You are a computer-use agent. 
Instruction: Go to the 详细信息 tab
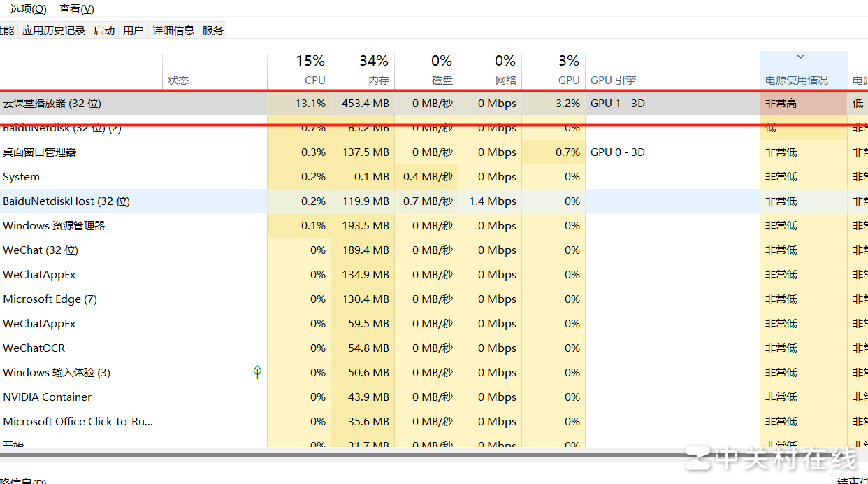[x=173, y=30]
